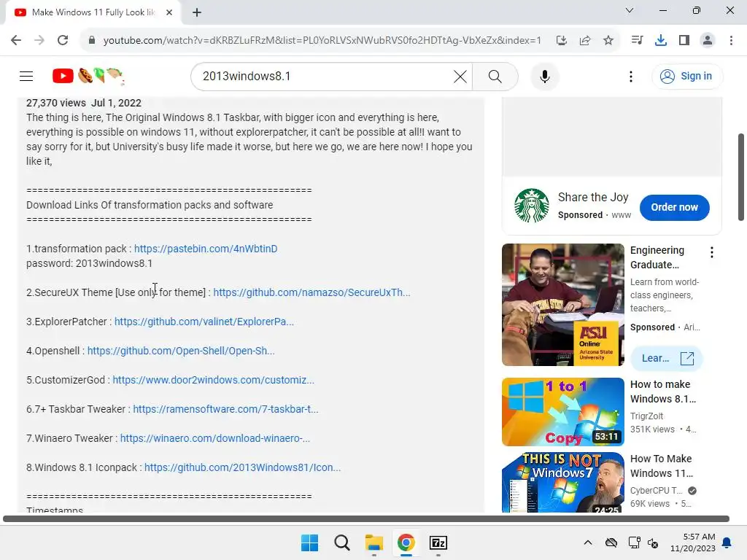Open the CustomizerGod door2windows link
Screen dimensions: 747x560
coord(214,380)
